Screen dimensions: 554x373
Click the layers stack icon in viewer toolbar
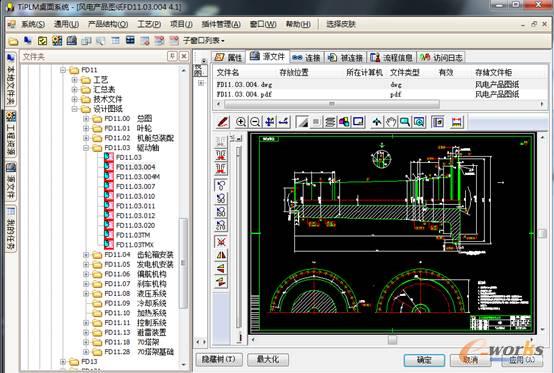(330, 122)
